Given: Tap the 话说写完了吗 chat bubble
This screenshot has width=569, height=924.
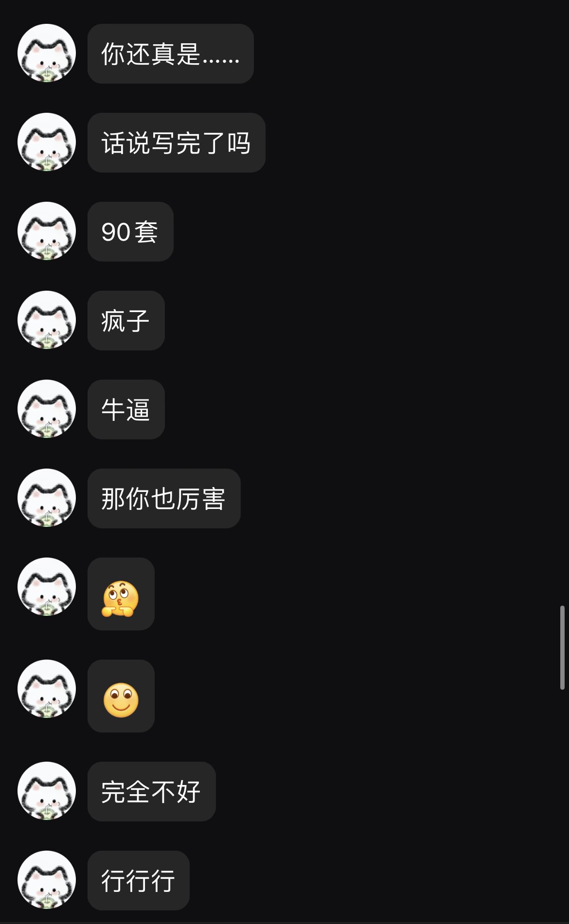Looking at the screenshot, I should point(177,142).
